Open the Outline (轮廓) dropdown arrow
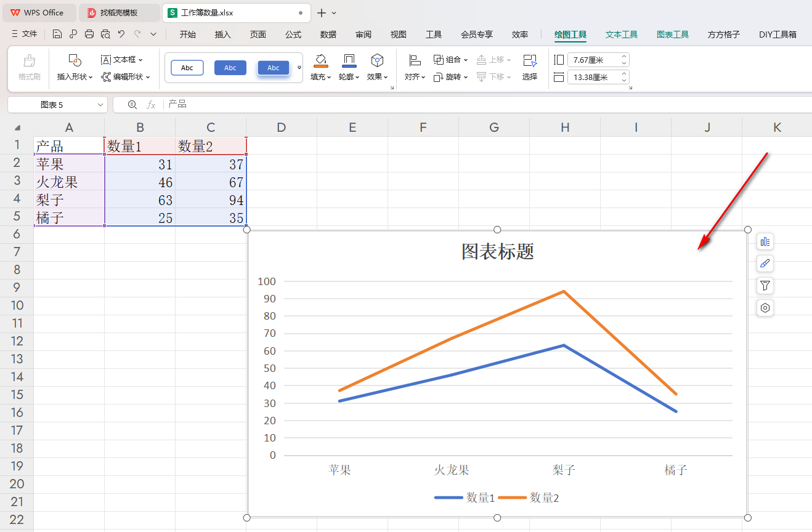812x532 pixels. click(358, 77)
